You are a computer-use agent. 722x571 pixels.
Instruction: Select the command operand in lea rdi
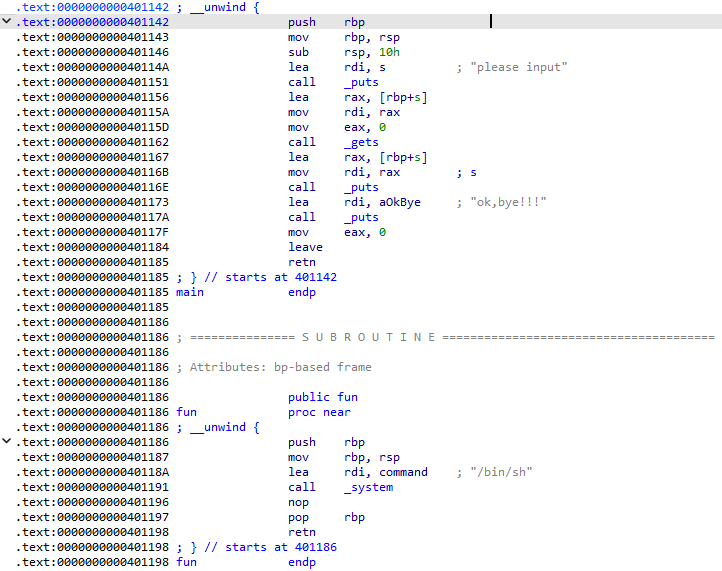coord(403,472)
